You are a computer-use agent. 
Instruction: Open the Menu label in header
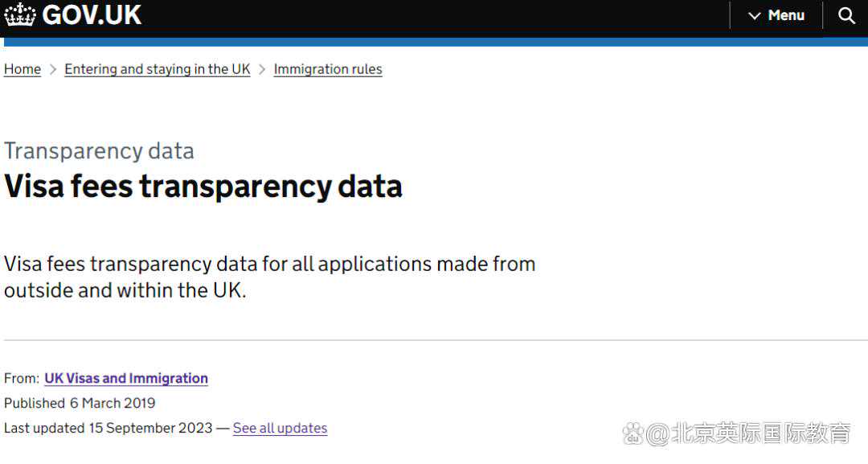tap(786, 15)
